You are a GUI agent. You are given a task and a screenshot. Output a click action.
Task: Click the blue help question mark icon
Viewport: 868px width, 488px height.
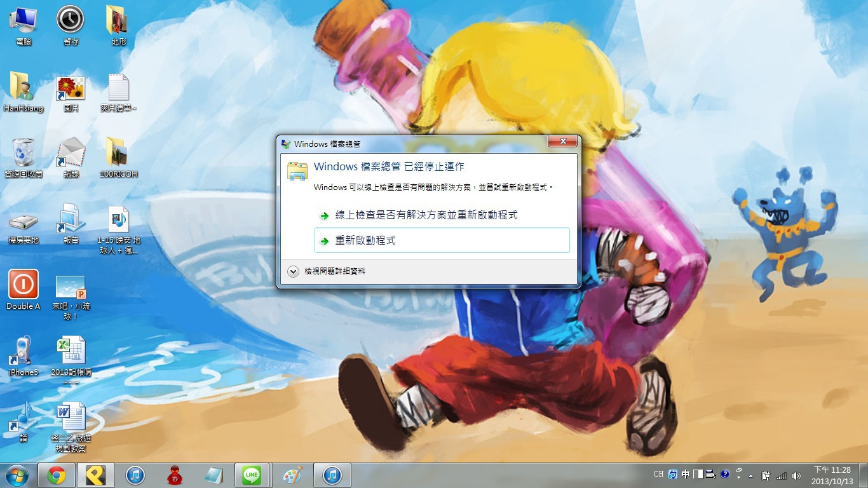(724, 474)
